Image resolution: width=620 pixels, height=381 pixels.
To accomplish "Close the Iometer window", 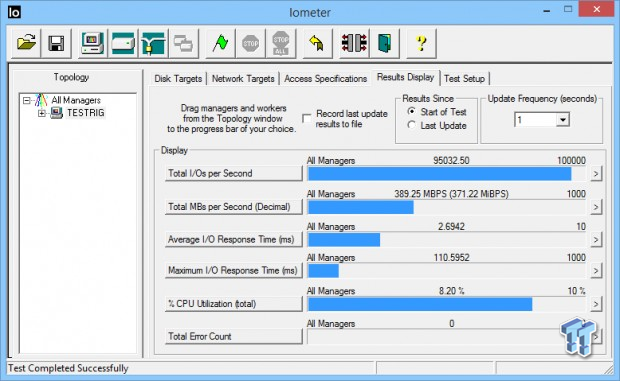I will point(597,9).
